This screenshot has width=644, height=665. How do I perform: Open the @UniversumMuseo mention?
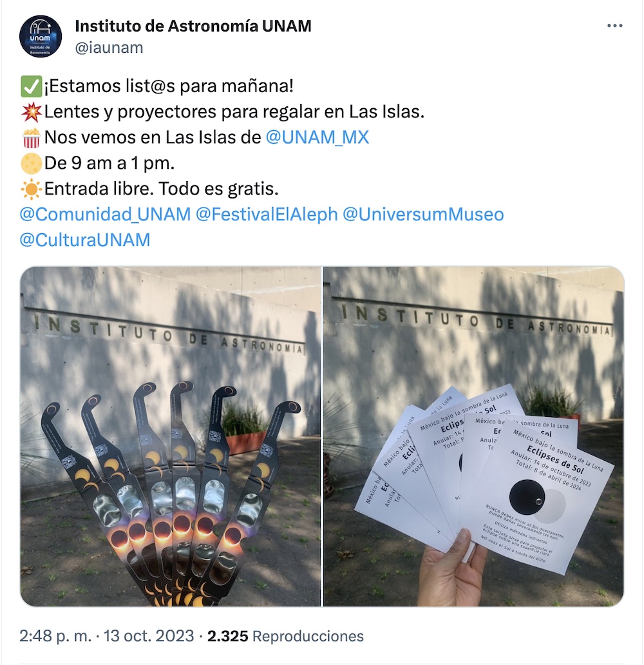point(423,214)
